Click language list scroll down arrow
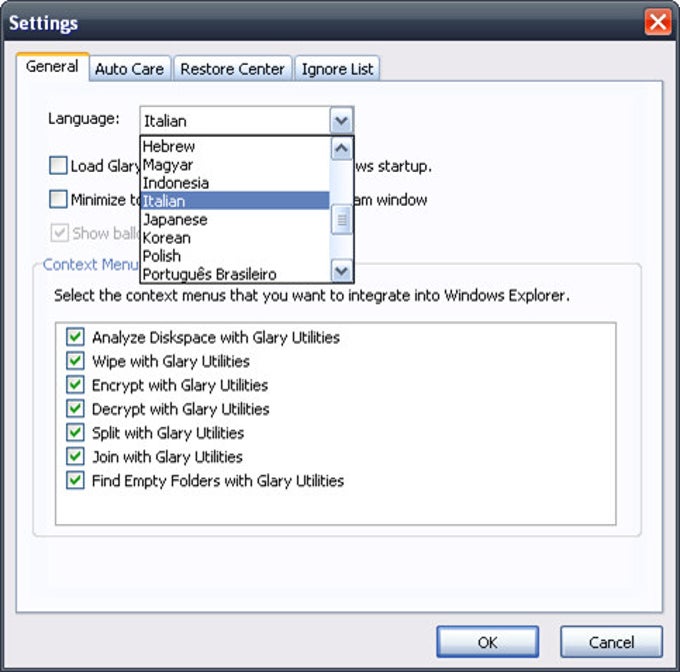Image resolution: width=680 pixels, height=672 pixels. tap(342, 271)
